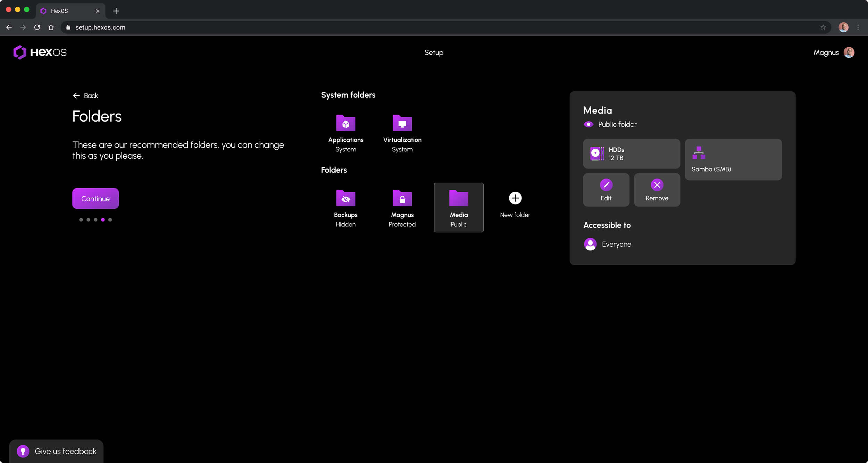Click the HexOS logo
868x463 pixels.
tap(40, 52)
